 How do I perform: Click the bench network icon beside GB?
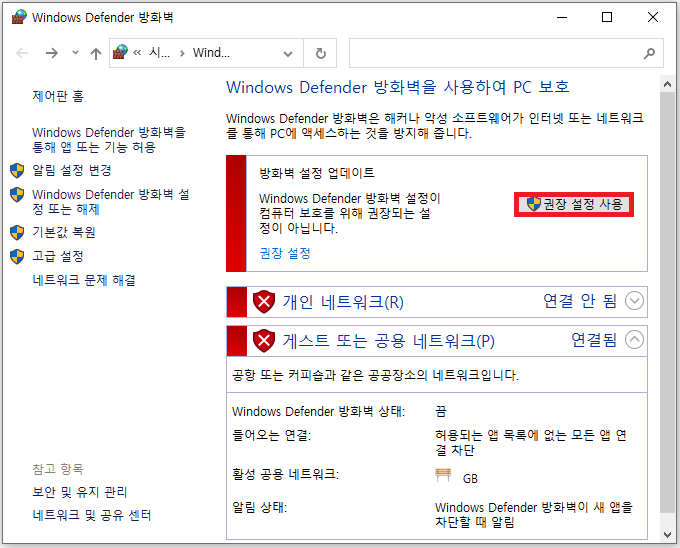click(443, 475)
